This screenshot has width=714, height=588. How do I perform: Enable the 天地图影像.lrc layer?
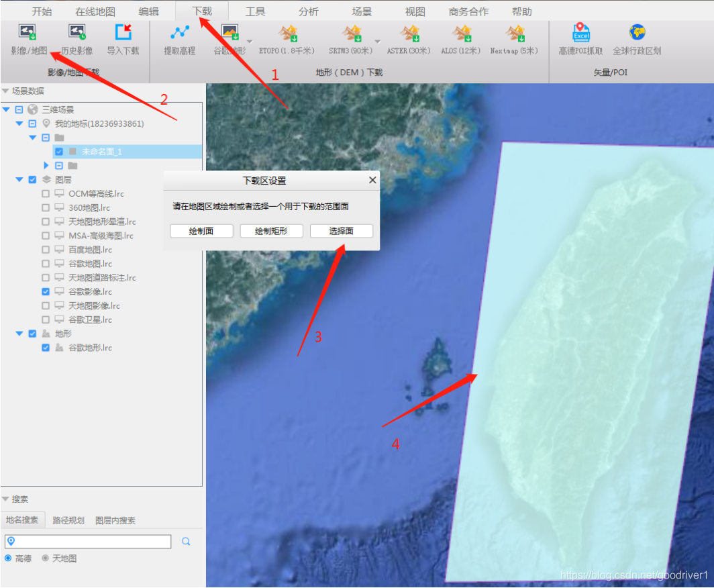coord(46,305)
